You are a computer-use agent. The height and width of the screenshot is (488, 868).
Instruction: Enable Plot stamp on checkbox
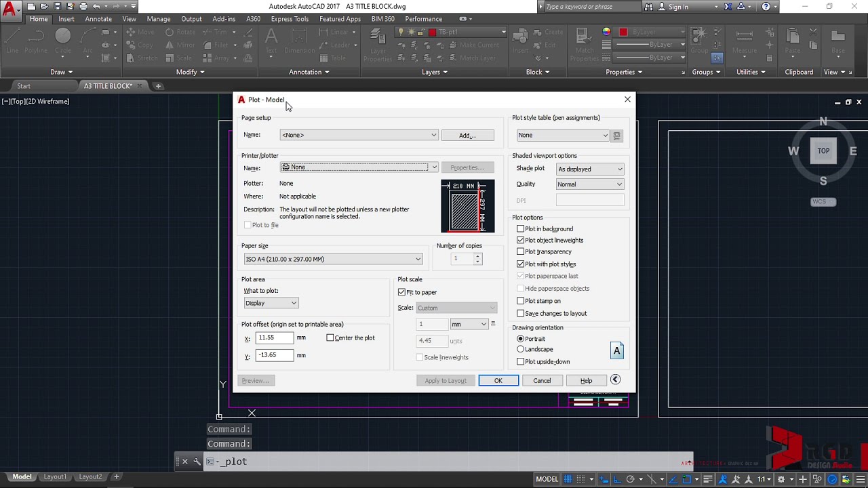521,301
